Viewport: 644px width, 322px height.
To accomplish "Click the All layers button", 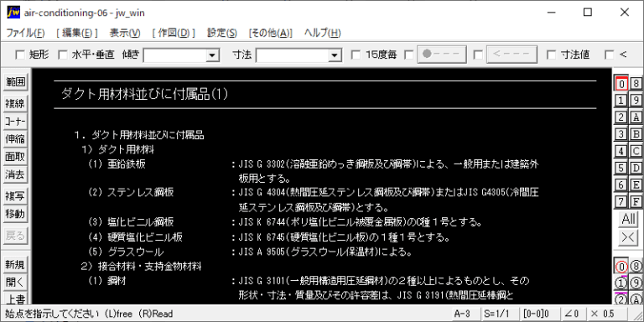I will [628, 219].
